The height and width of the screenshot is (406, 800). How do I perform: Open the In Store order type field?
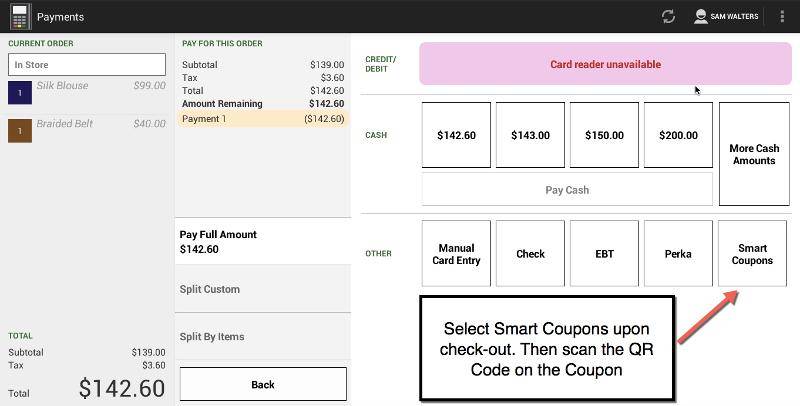click(x=87, y=65)
